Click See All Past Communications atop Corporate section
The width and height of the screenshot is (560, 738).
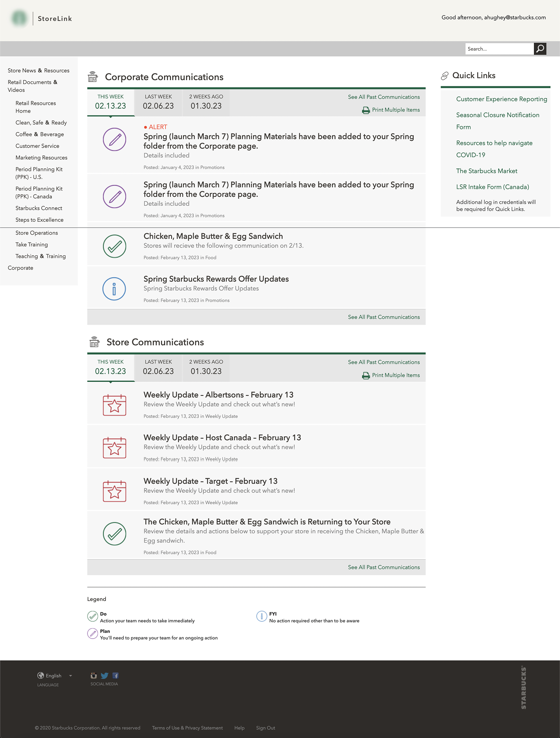tap(384, 97)
